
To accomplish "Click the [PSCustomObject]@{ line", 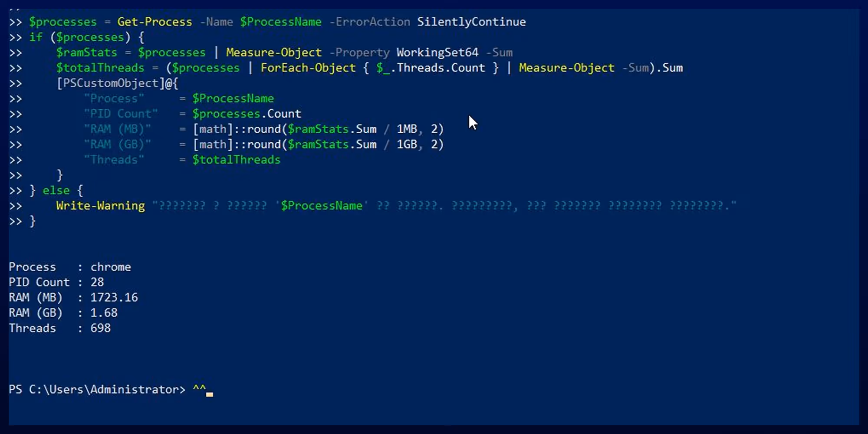I will pyautogui.click(x=117, y=83).
